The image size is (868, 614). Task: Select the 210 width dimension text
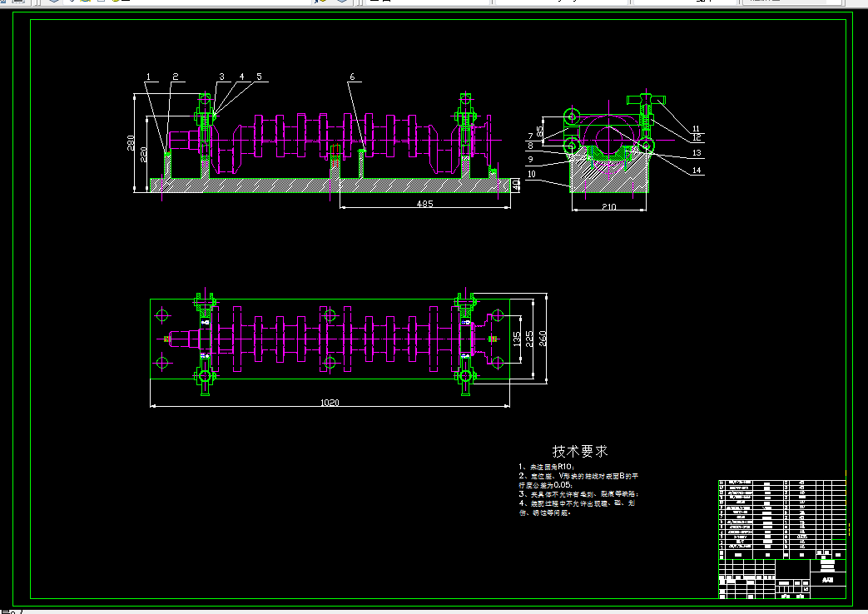608,206
